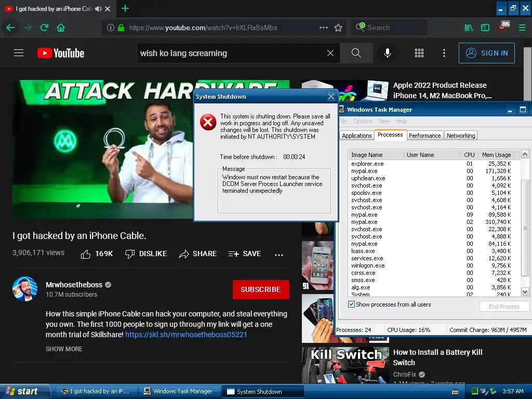This screenshot has width=532, height=399.
Task: Save the video to playlist
Action: [245, 254]
